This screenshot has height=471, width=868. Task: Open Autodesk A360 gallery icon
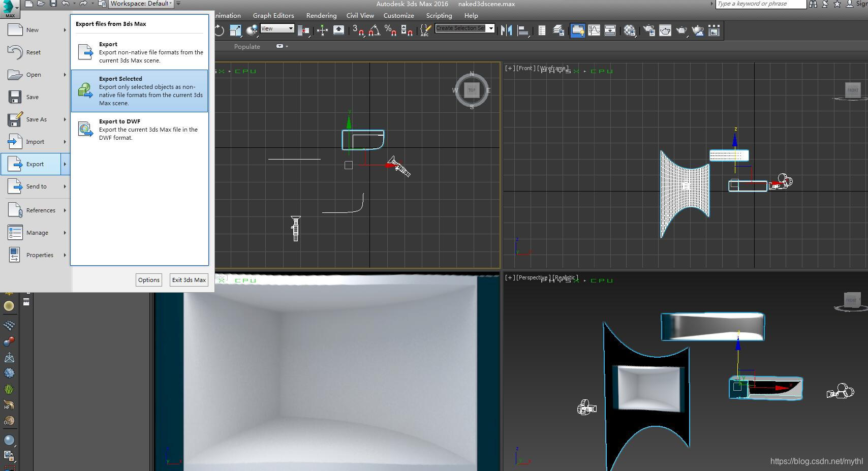[714, 30]
